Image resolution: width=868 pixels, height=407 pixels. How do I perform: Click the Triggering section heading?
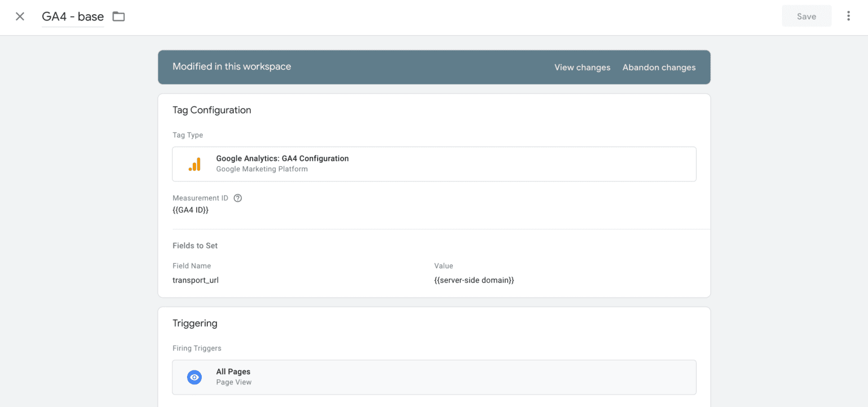pyautogui.click(x=195, y=323)
